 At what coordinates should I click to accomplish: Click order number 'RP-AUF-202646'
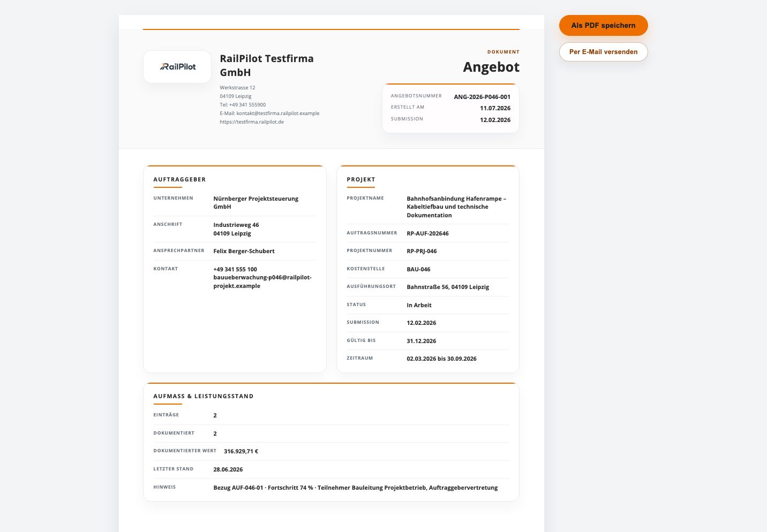pyautogui.click(x=427, y=233)
